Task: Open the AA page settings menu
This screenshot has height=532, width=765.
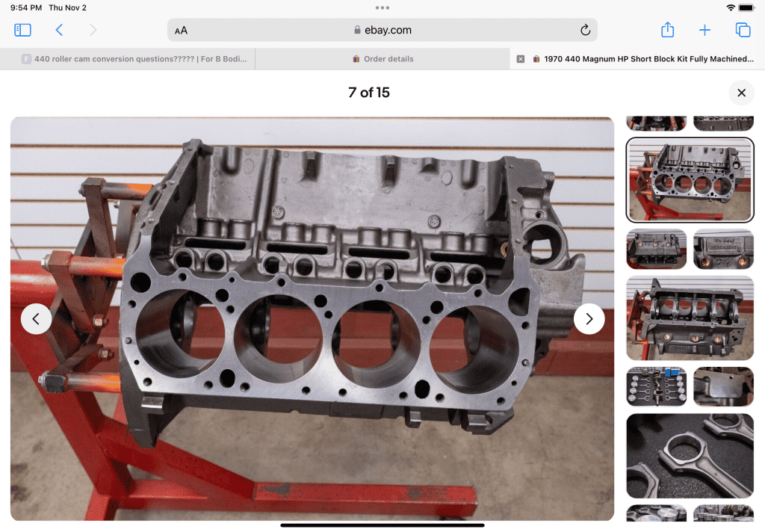Action: pos(181,31)
